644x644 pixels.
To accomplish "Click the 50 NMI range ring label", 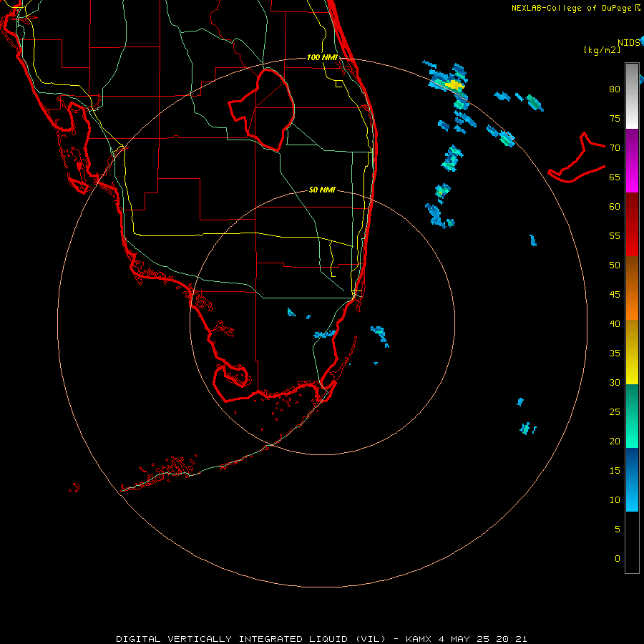I will [322, 190].
